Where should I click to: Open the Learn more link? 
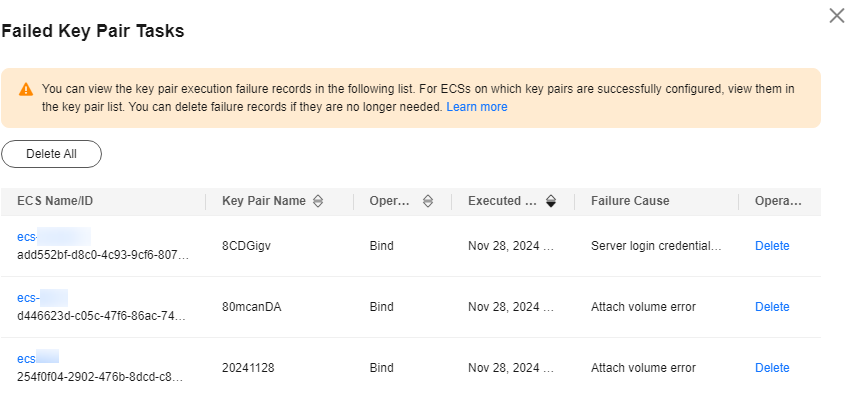tap(476, 107)
